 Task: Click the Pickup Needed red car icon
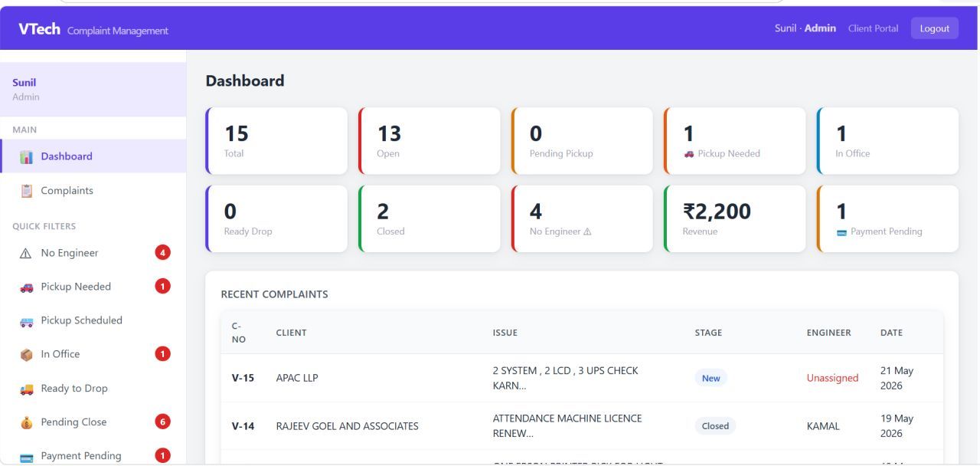26,287
